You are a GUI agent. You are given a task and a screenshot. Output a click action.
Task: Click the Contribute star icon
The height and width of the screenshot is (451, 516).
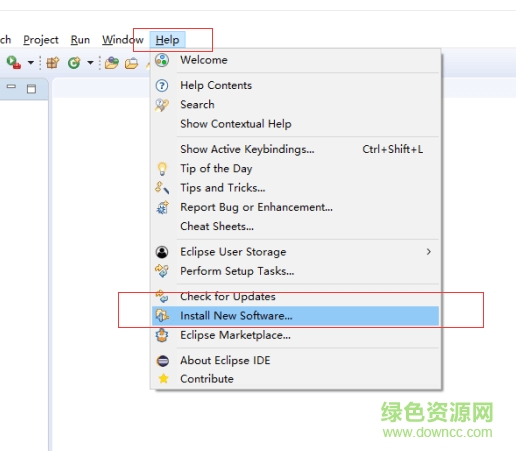pyautogui.click(x=163, y=379)
